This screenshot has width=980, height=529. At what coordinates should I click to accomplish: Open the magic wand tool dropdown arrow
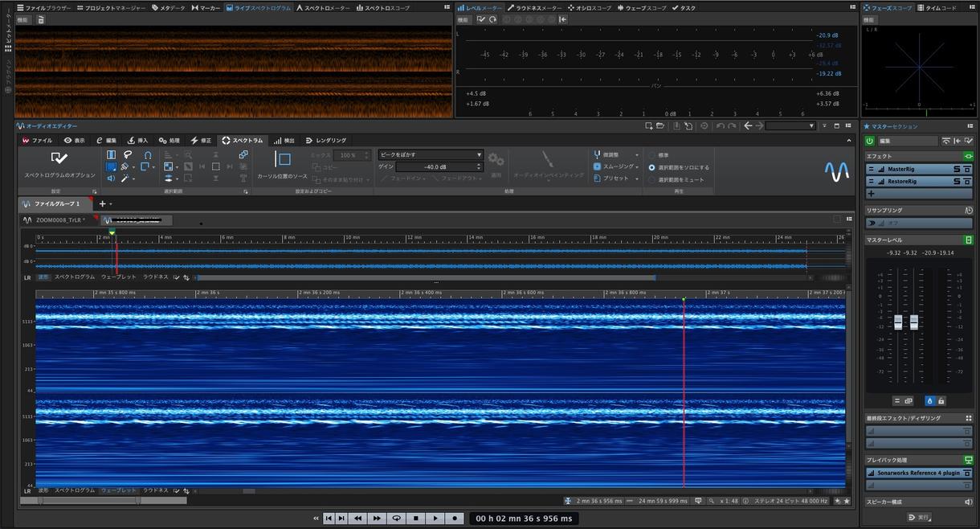(133, 179)
